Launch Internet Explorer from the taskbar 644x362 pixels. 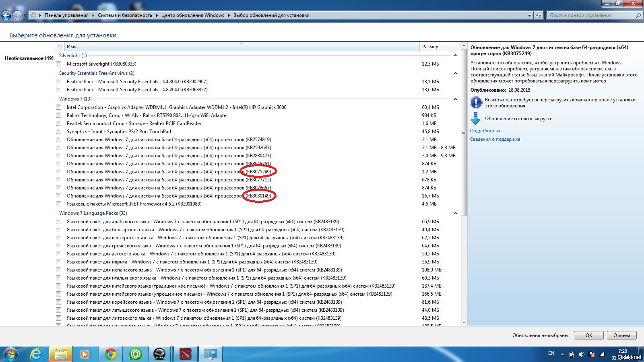coord(36,354)
